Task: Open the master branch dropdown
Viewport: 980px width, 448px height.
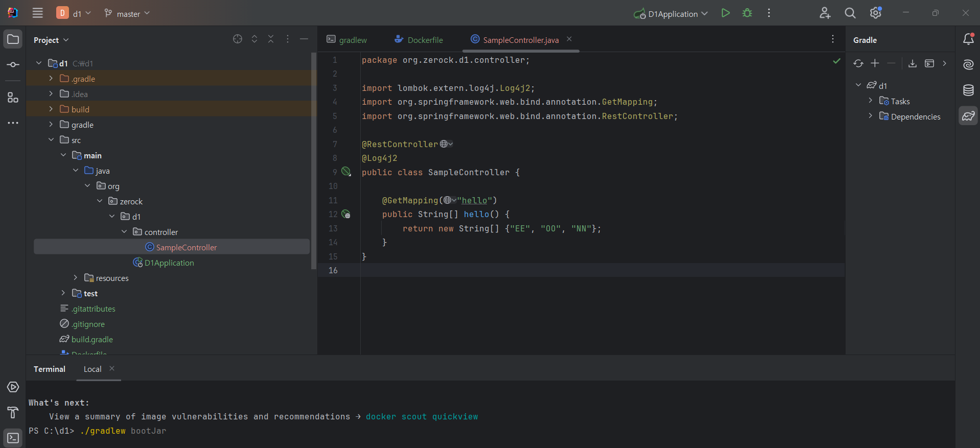Action: 127,14
